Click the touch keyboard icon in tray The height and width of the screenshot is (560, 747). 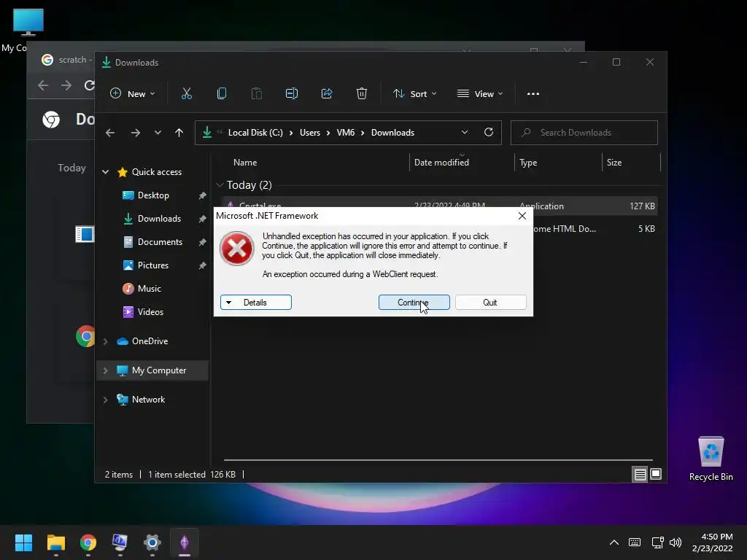pyautogui.click(x=635, y=542)
